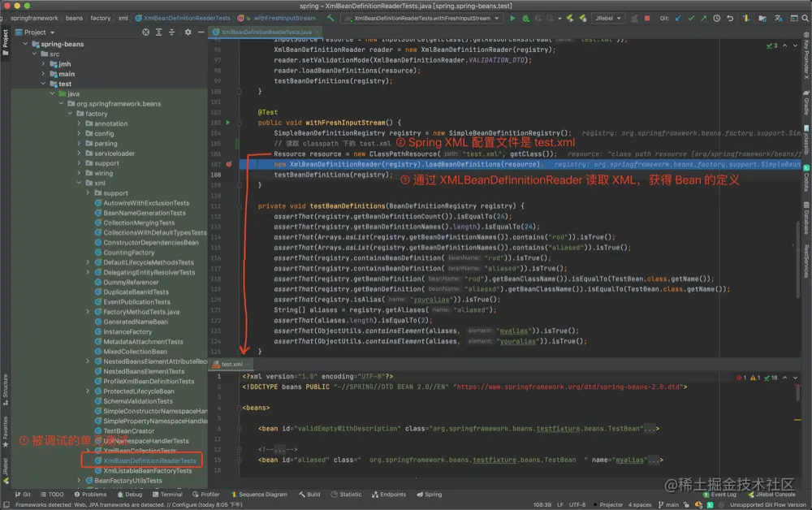Click test.xml editor vertical scrollbar

798,392
